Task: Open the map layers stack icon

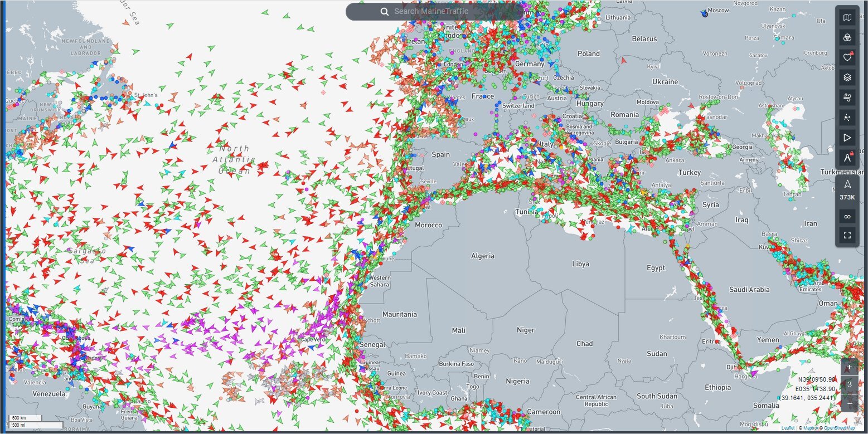Action: click(847, 77)
